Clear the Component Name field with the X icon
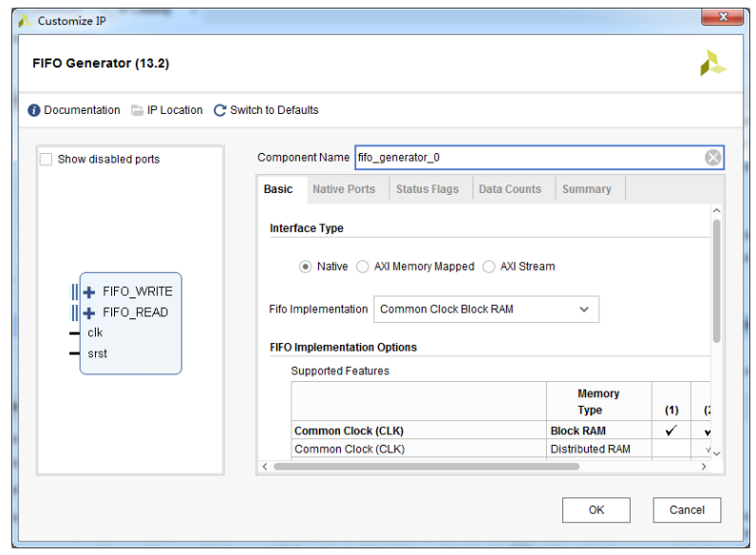Viewport: 756px width, 555px height. pyautogui.click(x=712, y=158)
